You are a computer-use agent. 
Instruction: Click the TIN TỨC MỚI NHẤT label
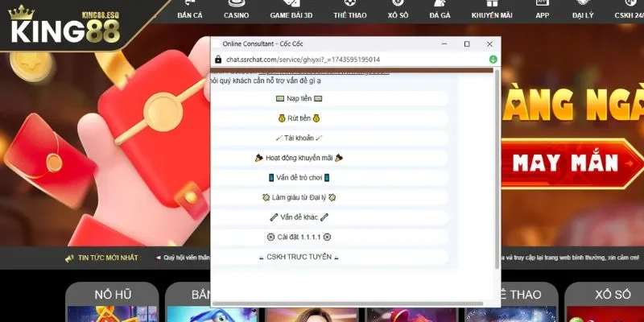coord(109,258)
